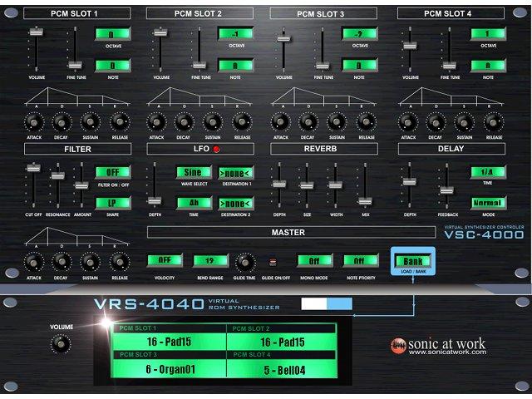This screenshot has height=399, width=532.
Task: Select PCM Slot 1 patch 16 - Pad15
Action: (x=170, y=342)
